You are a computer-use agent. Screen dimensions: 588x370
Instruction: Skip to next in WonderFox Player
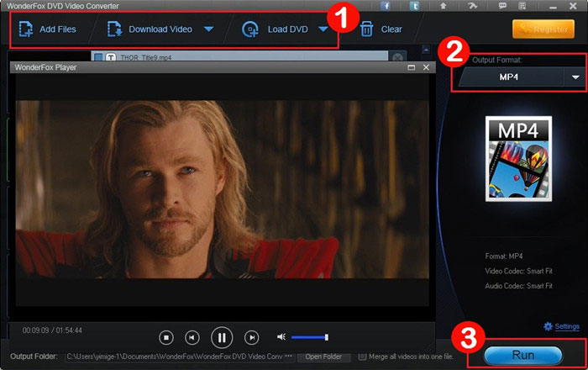tap(252, 338)
